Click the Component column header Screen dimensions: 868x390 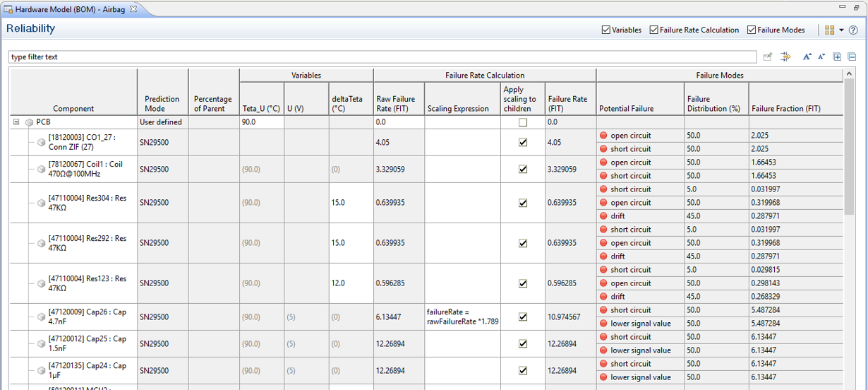pyautogui.click(x=73, y=109)
